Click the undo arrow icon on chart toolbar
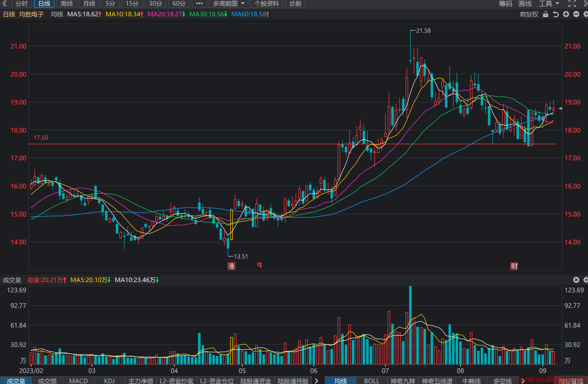588x384 pixels. tap(556, 14)
